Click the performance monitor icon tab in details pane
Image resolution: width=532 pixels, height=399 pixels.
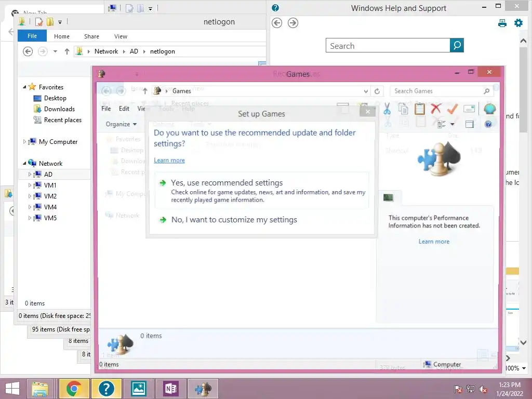tap(389, 197)
